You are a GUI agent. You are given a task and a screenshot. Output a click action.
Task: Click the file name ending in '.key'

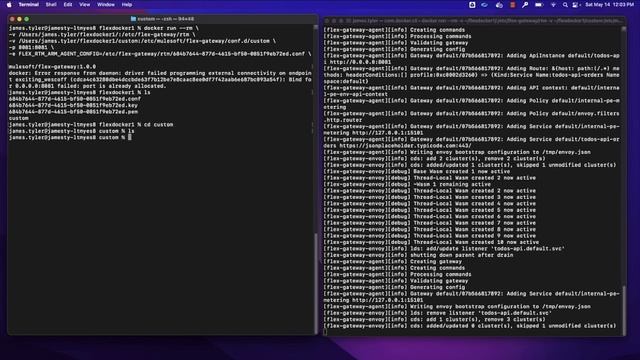coord(73,105)
